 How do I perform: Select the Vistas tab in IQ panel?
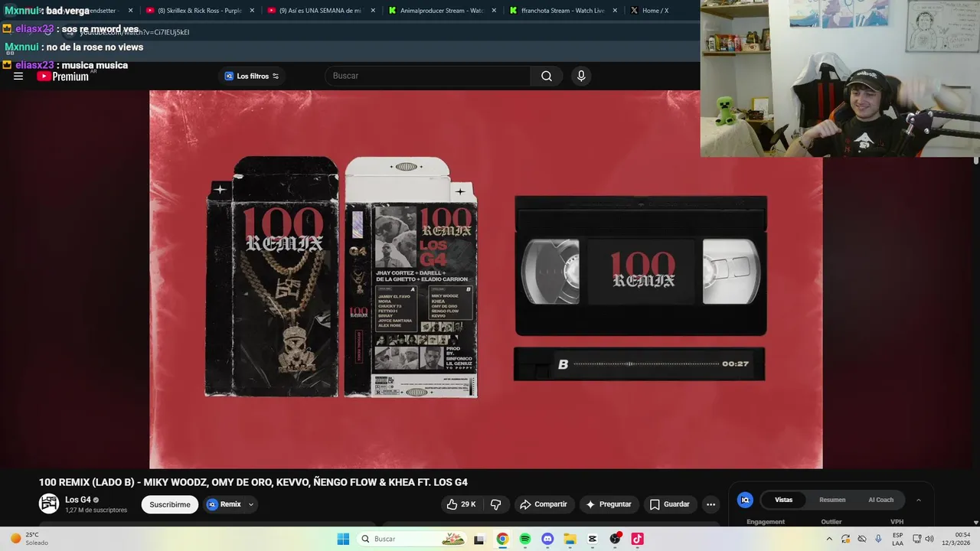click(x=783, y=500)
